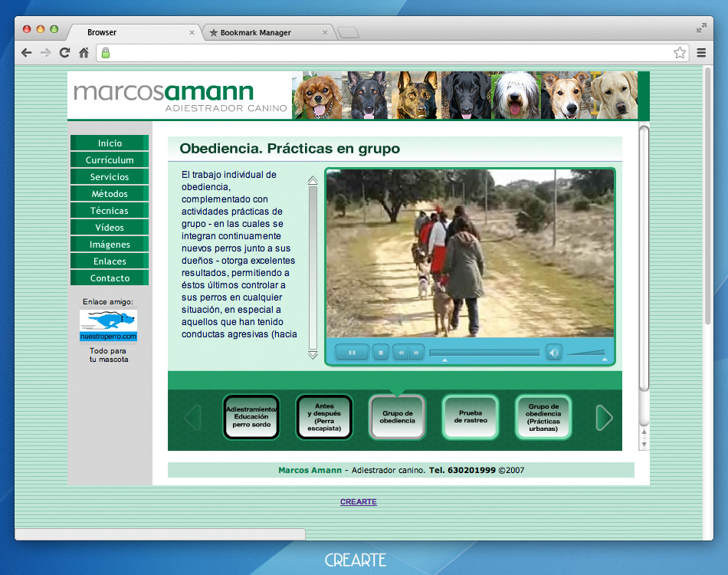728x575 pixels.
Task: Show more videos with the right carousel arrow
Action: [x=604, y=418]
